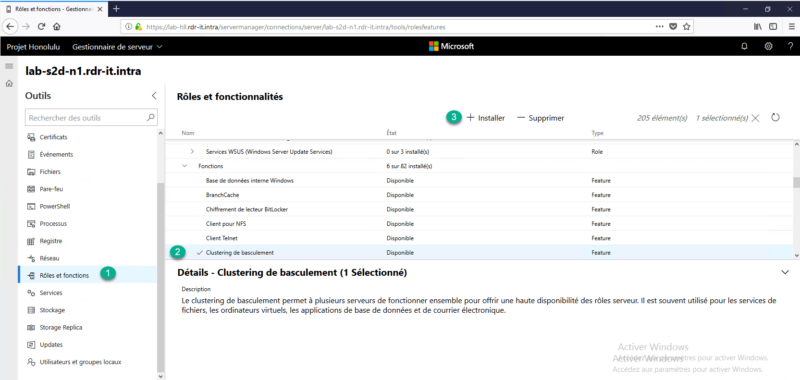The height and width of the screenshot is (380, 800).
Task: Refresh the roles and features list
Action: pyautogui.click(x=775, y=118)
